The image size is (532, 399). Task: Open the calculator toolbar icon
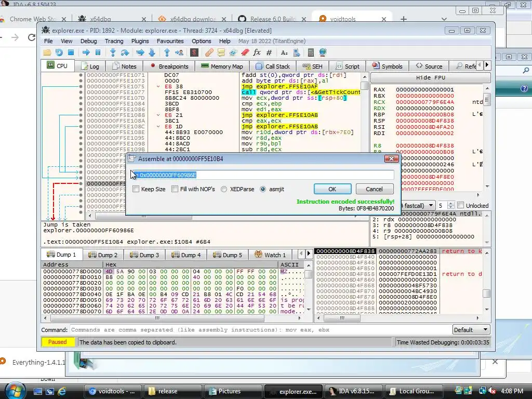[311, 52]
